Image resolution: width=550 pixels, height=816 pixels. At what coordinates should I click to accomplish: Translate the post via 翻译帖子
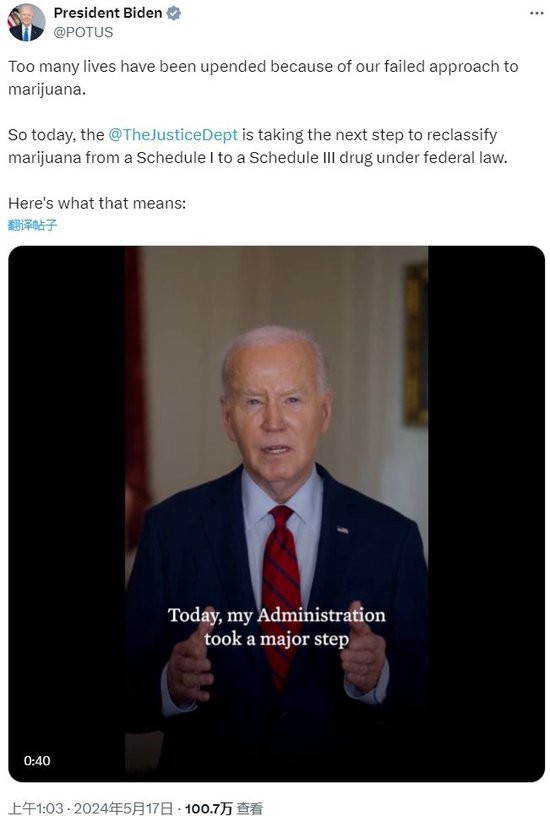coord(33,225)
